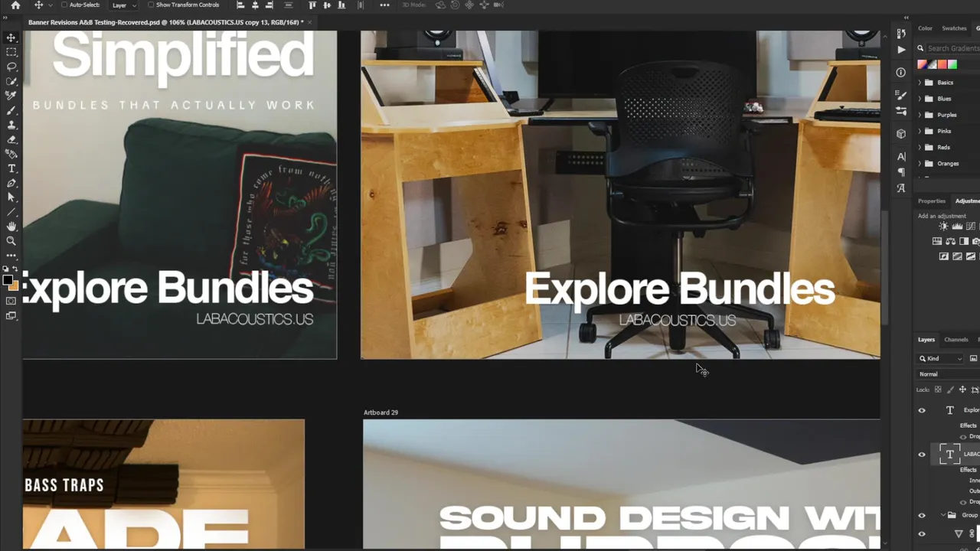Hide the LABACOUSTICS text layer
This screenshot has width=980, height=551.
922,455
